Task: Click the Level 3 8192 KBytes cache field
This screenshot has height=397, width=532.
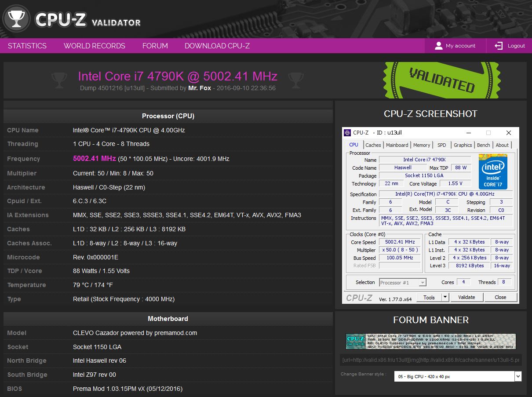Action: click(x=470, y=266)
